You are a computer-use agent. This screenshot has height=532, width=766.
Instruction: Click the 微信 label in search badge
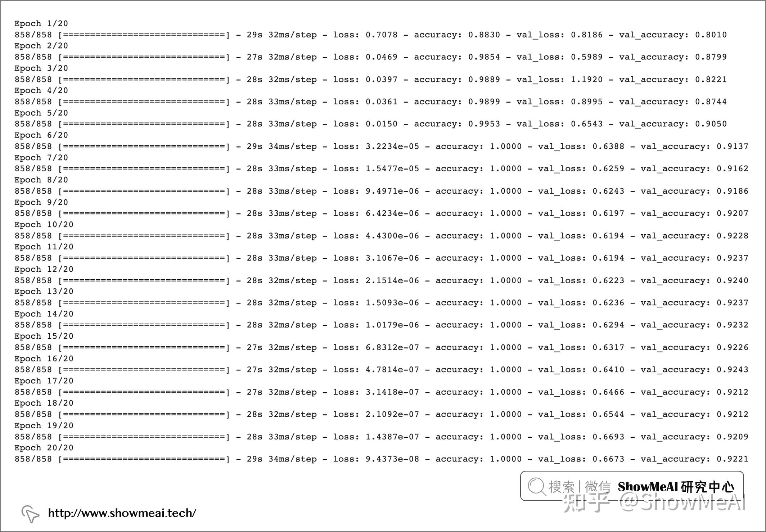click(x=598, y=487)
